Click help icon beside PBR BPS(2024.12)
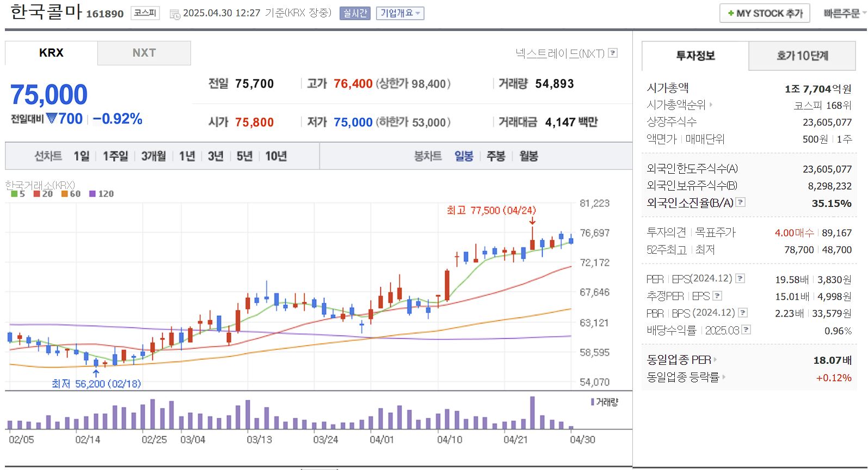This screenshot has height=470, width=868. coord(743,313)
